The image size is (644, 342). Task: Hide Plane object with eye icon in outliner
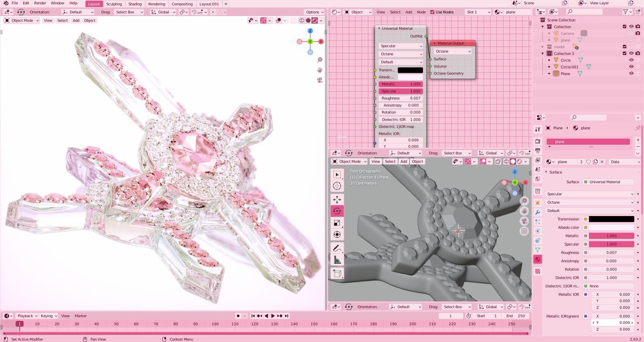click(631, 73)
